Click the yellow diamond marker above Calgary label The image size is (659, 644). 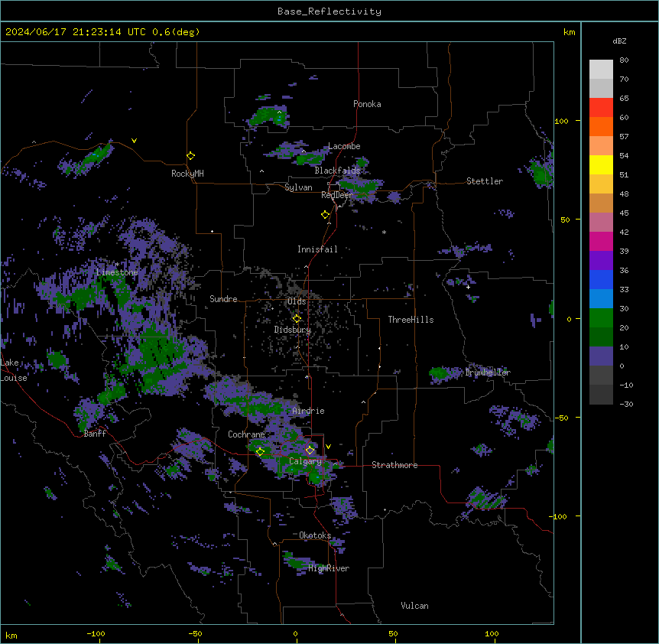[x=310, y=450]
